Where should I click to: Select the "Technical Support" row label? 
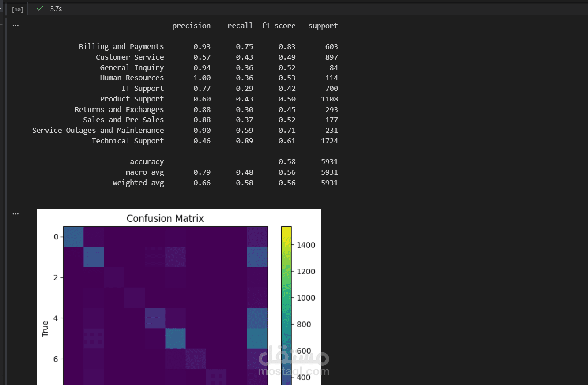[128, 141]
